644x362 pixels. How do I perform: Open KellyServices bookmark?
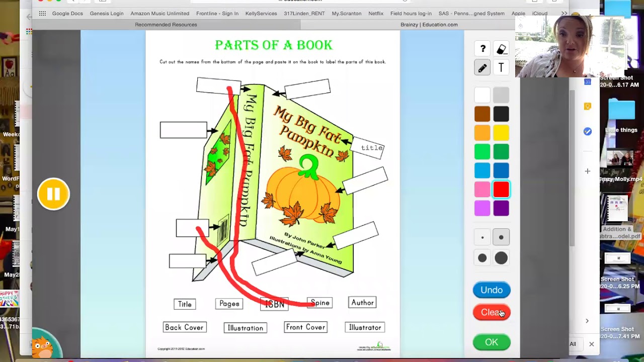[261, 14]
